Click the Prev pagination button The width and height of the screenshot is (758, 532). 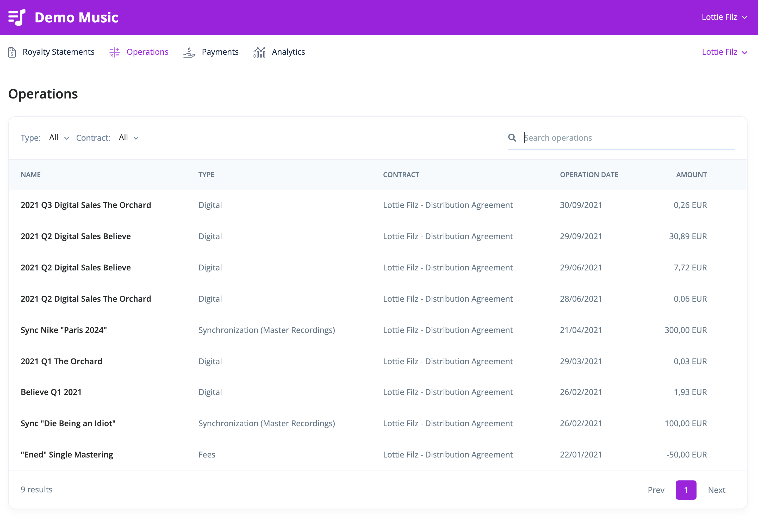[x=656, y=490]
